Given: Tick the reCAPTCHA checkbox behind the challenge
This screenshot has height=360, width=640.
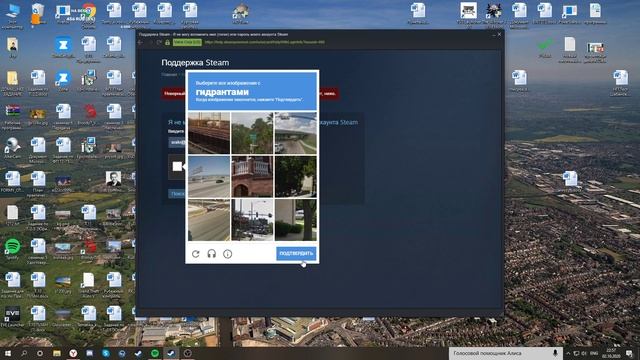Looking at the screenshot, I should click(x=177, y=167).
